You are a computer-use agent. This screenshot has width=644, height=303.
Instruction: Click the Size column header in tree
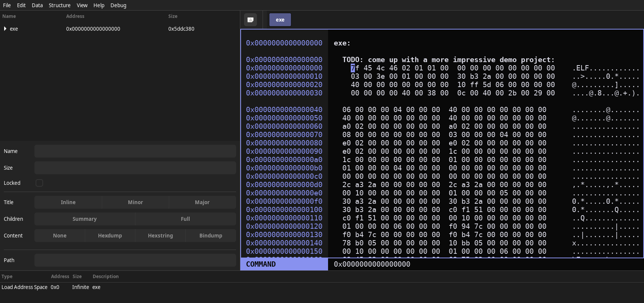[173, 16]
